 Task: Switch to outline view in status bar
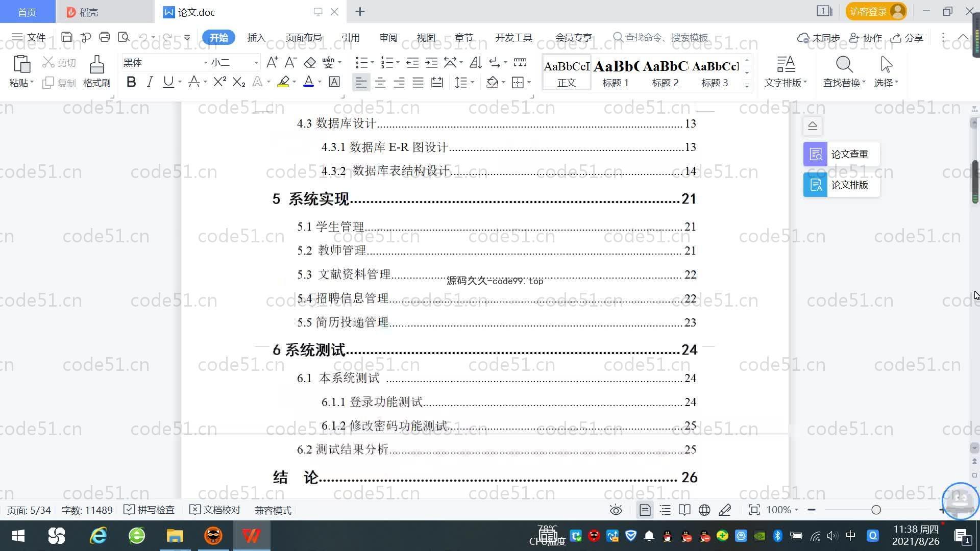pos(665,510)
